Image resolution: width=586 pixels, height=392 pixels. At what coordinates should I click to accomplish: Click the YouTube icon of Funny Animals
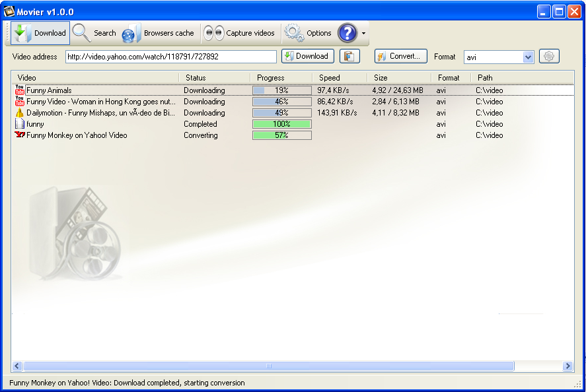click(x=19, y=90)
